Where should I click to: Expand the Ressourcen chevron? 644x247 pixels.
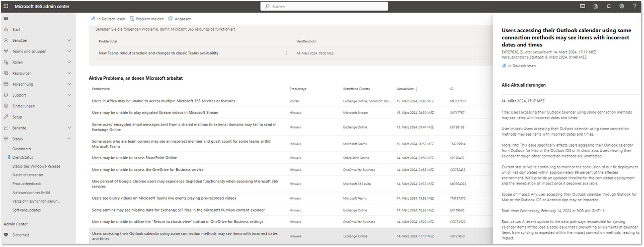[69, 73]
